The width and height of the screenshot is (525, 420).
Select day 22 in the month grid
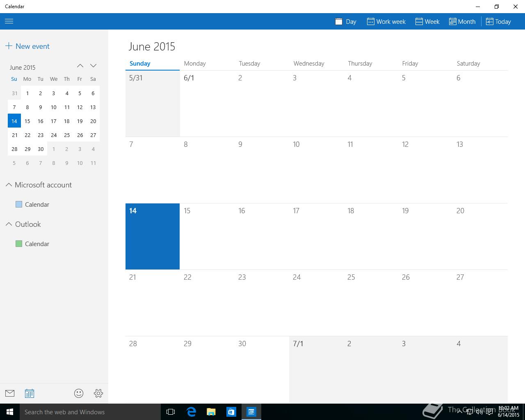[x=207, y=303]
